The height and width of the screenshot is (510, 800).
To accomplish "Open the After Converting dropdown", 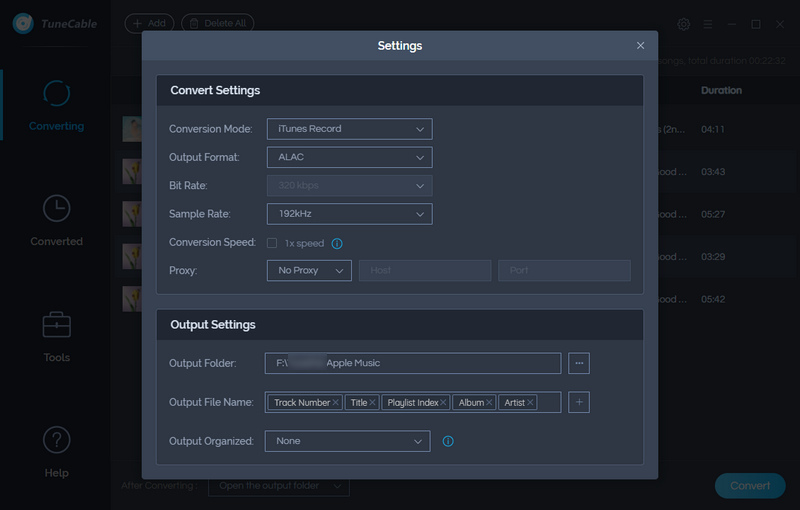I will pos(279,486).
